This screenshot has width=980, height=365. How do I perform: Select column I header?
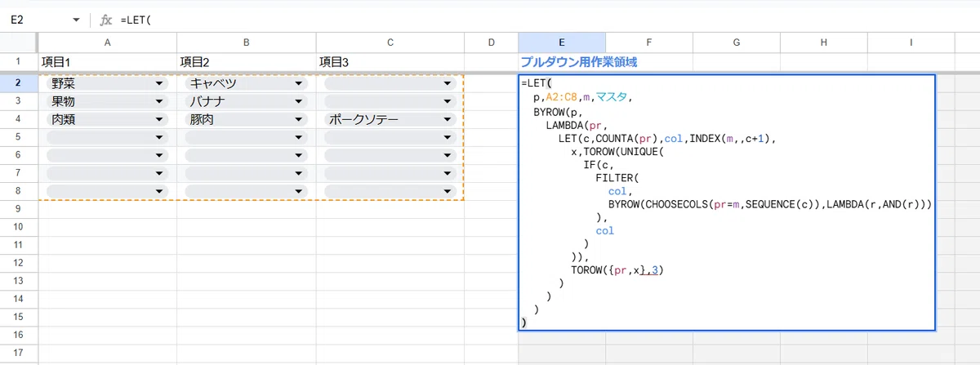pyautogui.click(x=911, y=42)
